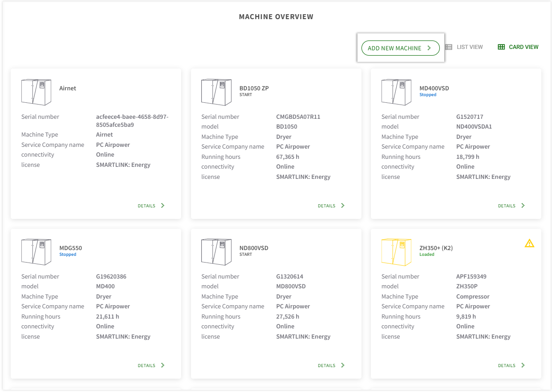Switch to Card View
552x392 pixels.
tap(518, 47)
